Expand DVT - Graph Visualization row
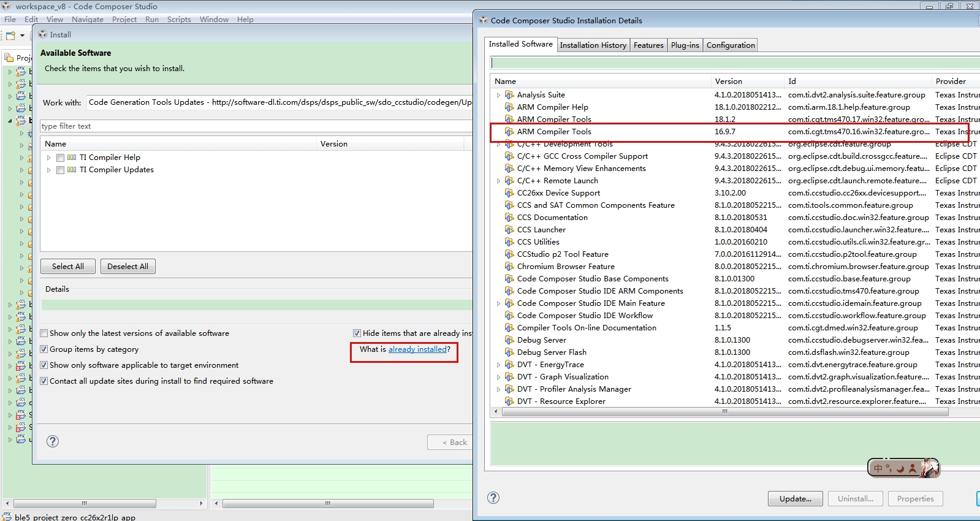Image resolution: width=980 pixels, height=521 pixels. (498, 377)
